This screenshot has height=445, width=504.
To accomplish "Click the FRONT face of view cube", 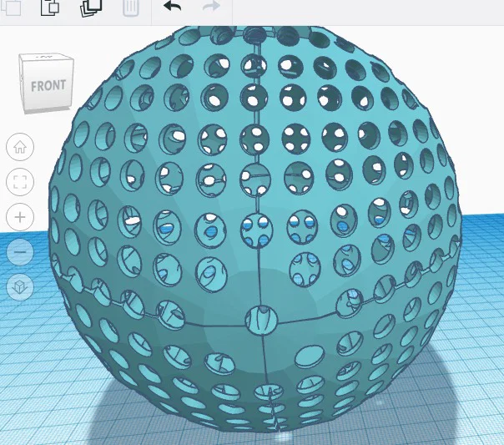I will (48, 87).
